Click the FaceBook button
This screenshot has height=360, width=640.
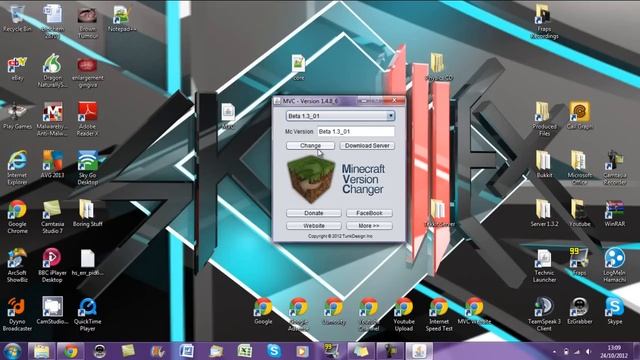tap(369, 213)
